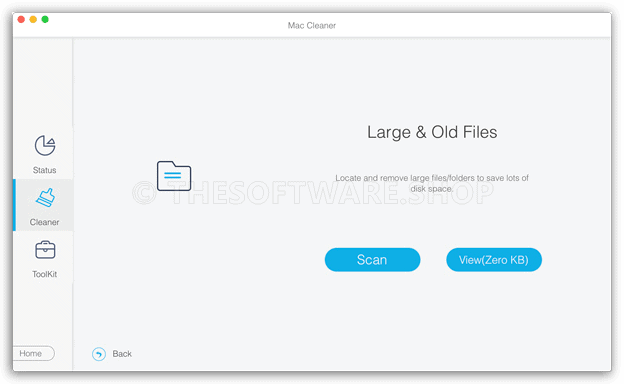Click the blue active bar beside Cleaner

(14, 205)
